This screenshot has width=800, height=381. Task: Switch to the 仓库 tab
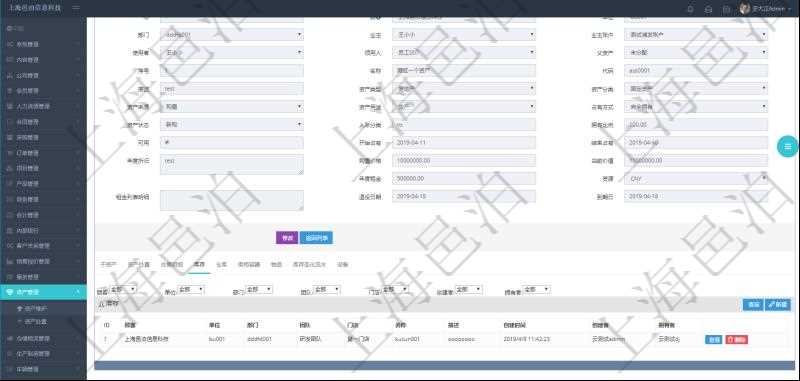pyautogui.click(x=221, y=265)
